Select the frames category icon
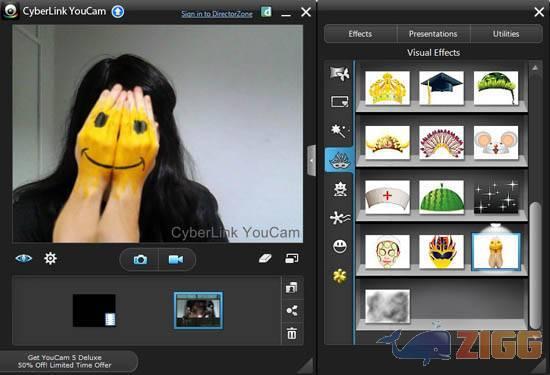 [340, 102]
